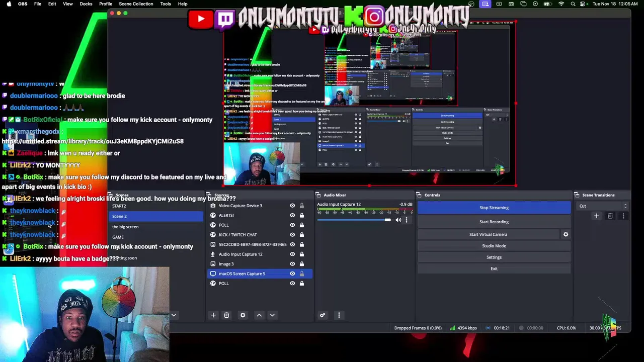
Task: Remove scene transition with trash icon
Action: 610,216
